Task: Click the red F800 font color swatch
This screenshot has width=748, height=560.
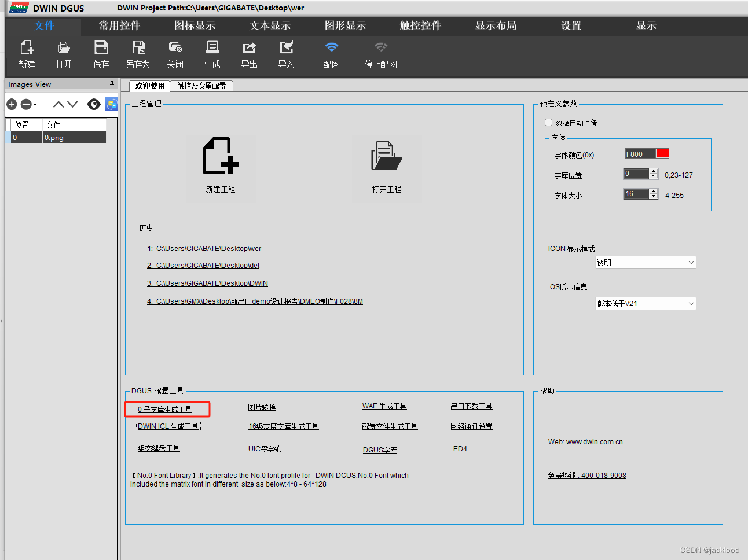Action: [x=662, y=153]
